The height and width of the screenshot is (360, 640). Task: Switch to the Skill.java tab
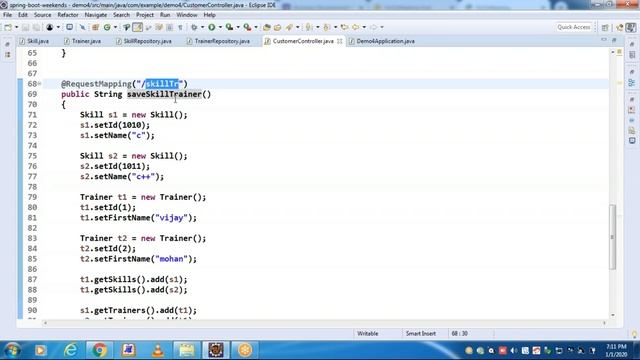(34, 41)
